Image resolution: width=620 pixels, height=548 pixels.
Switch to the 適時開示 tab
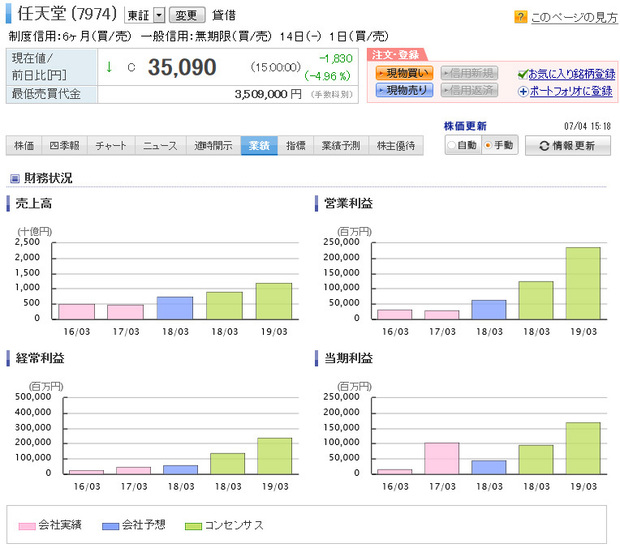coord(213,146)
